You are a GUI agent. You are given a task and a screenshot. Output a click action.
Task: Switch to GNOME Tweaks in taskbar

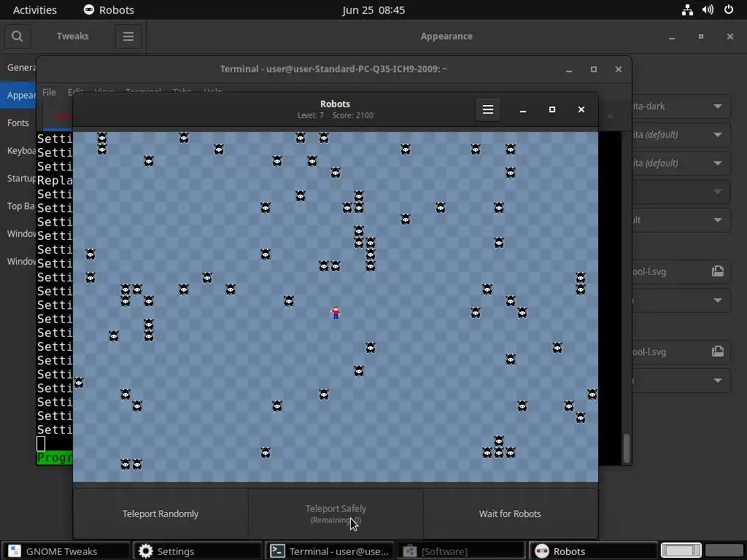65,551
